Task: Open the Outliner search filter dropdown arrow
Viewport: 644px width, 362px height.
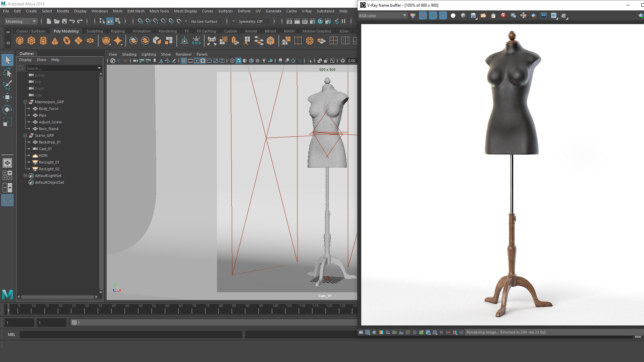Action: (99, 68)
